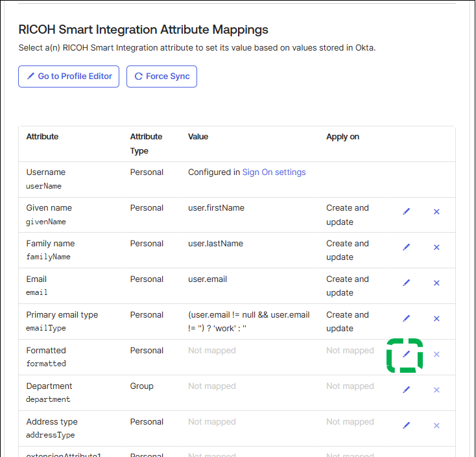The image size is (476, 457).
Task: Click the Attribute Type column header
Action: [x=146, y=143]
